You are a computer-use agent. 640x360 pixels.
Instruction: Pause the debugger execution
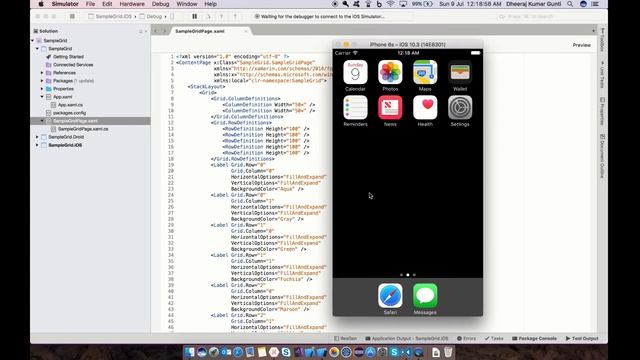pos(195,16)
